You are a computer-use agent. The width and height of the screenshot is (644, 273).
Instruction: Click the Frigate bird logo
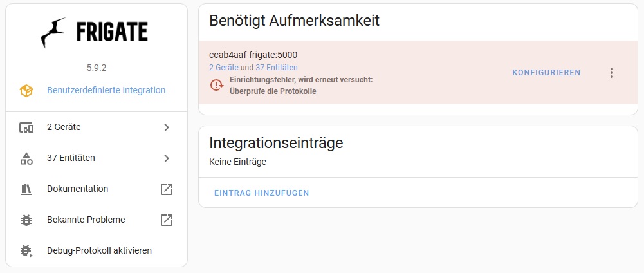click(x=54, y=32)
